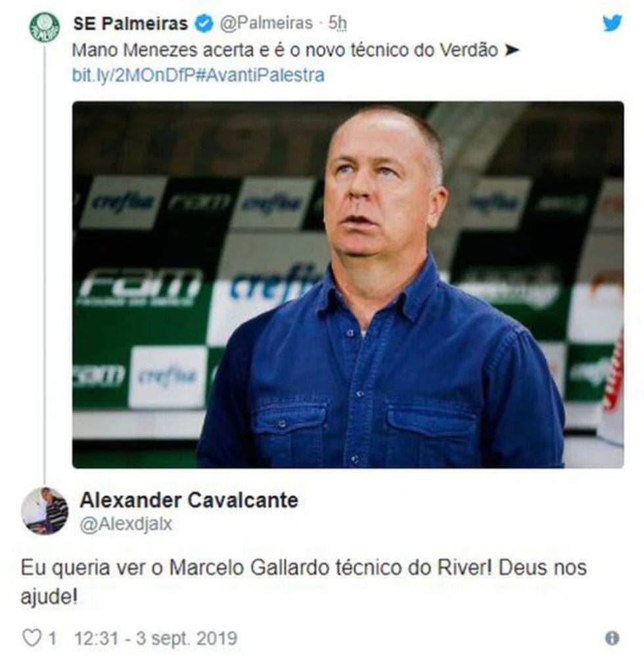Click the blue verified badge
This screenshot has height=655, width=644.
coord(204,24)
